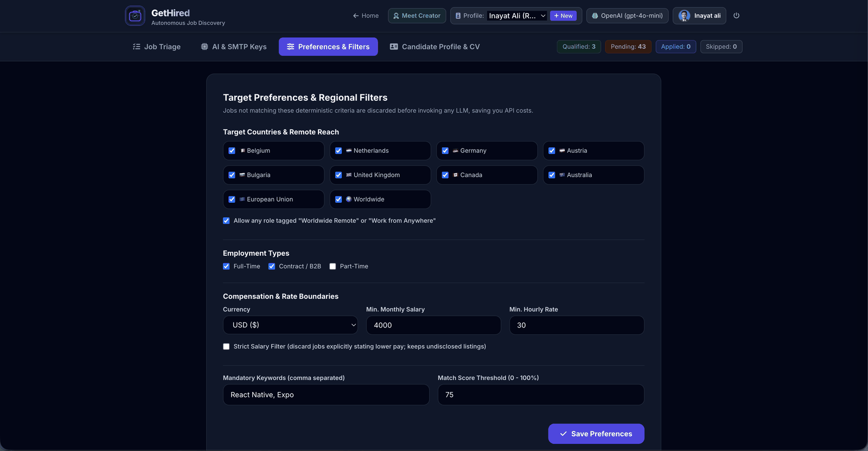The image size is (868, 451).
Task: Toggle the Germany checkbox
Action: 445,151
